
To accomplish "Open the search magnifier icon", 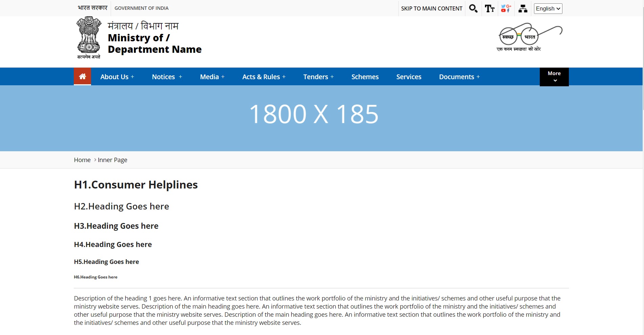I will (473, 8).
